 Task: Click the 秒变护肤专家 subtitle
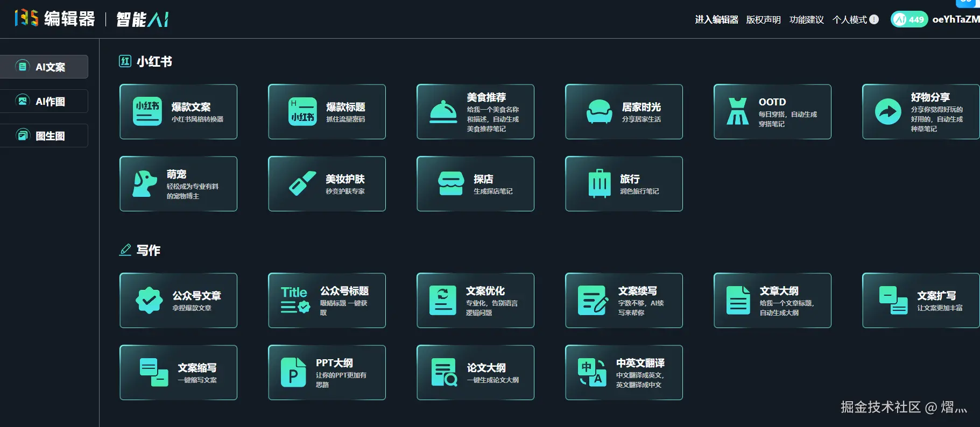point(345,191)
